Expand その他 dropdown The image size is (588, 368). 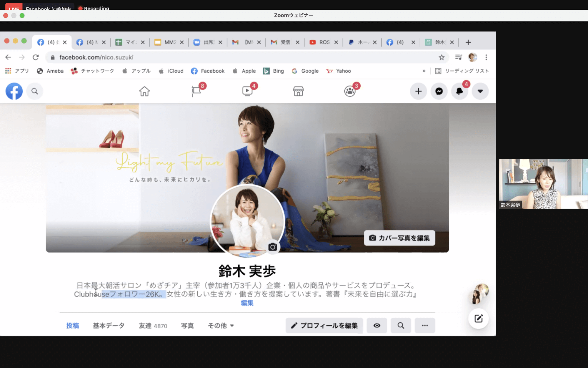221,326
